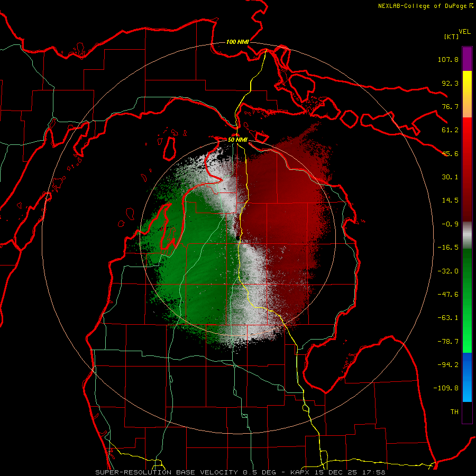Click the -78.7 velocity scale value
476x476 pixels.
[448, 342]
